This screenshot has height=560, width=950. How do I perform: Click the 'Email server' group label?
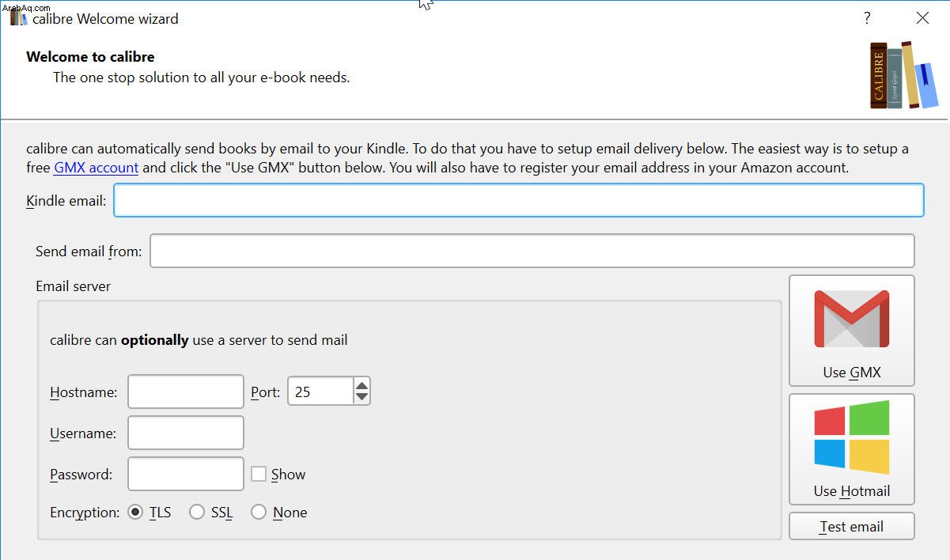74,286
